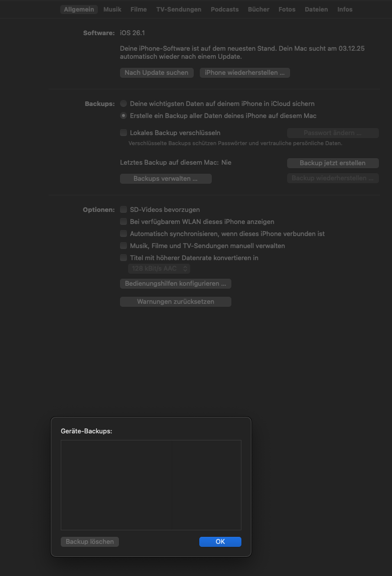Switch to the Musik tab

click(x=112, y=10)
